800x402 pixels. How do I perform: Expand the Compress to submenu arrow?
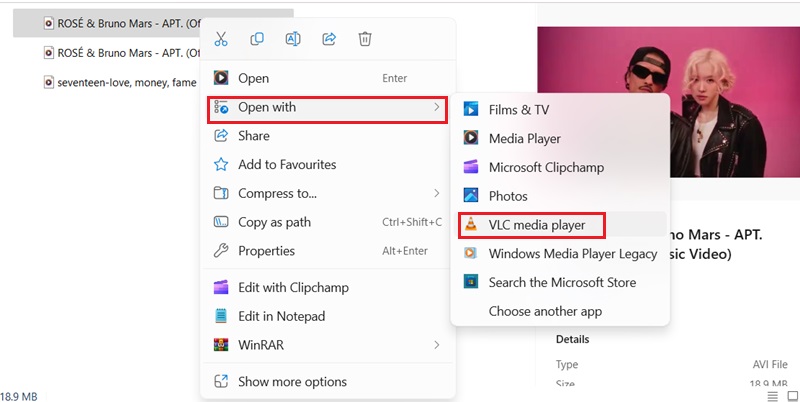coord(436,193)
